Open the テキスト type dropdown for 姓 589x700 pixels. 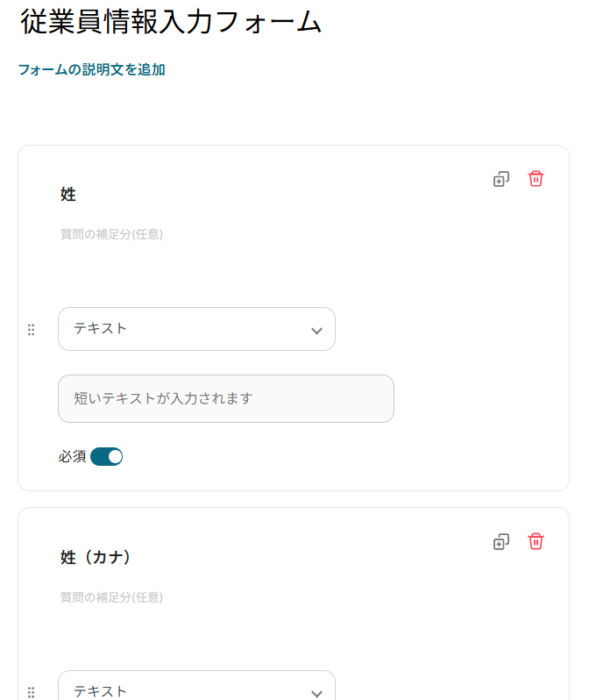click(x=196, y=329)
